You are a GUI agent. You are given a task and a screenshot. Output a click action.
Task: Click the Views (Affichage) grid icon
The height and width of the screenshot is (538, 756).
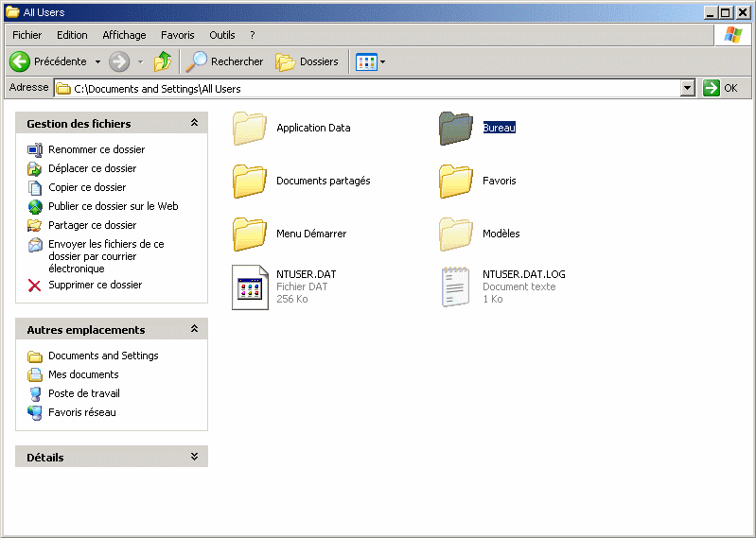pyautogui.click(x=366, y=61)
